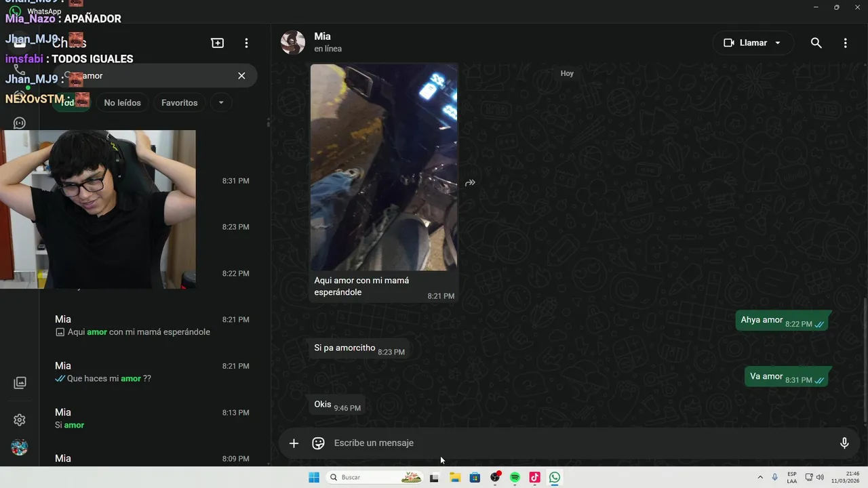Click taskbar Buscar search box
This screenshot has width=868, height=488.
tap(374, 477)
